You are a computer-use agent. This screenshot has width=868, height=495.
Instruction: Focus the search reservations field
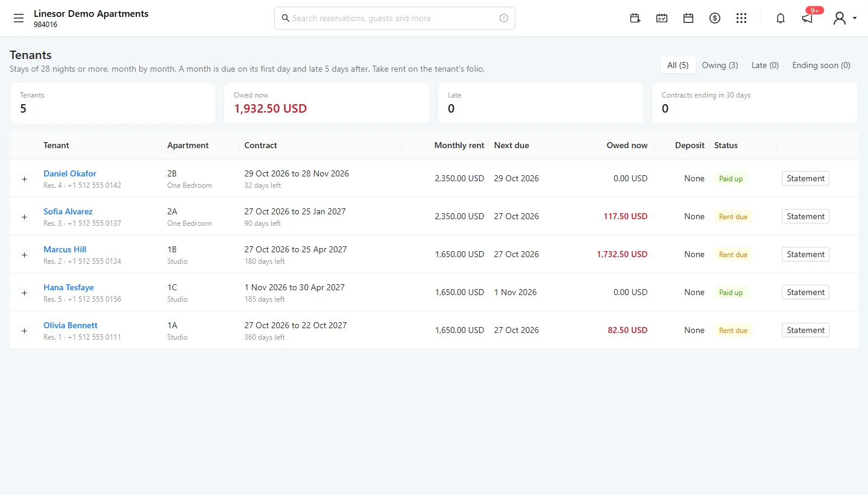tap(395, 18)
